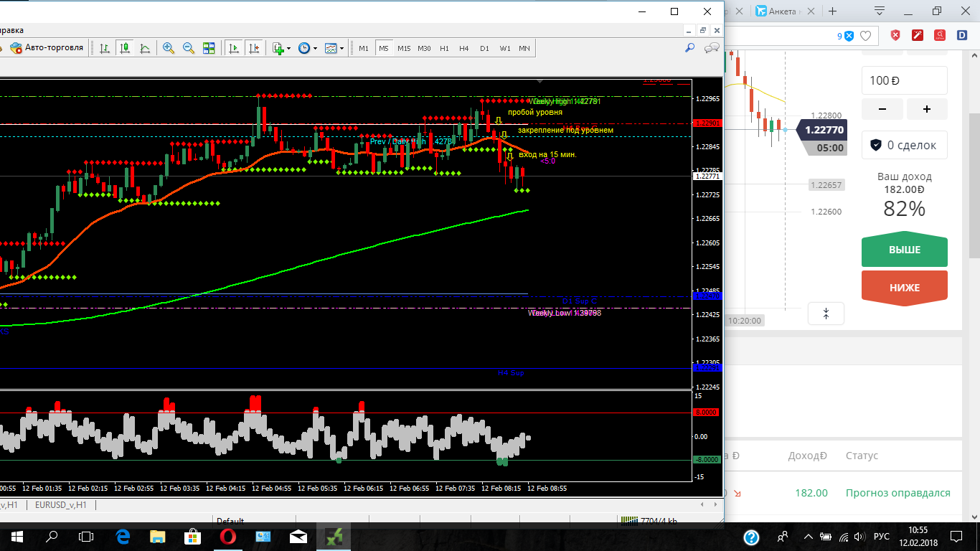Open a new browser tab
Viewport: 980px width, 551px height.
833,11
